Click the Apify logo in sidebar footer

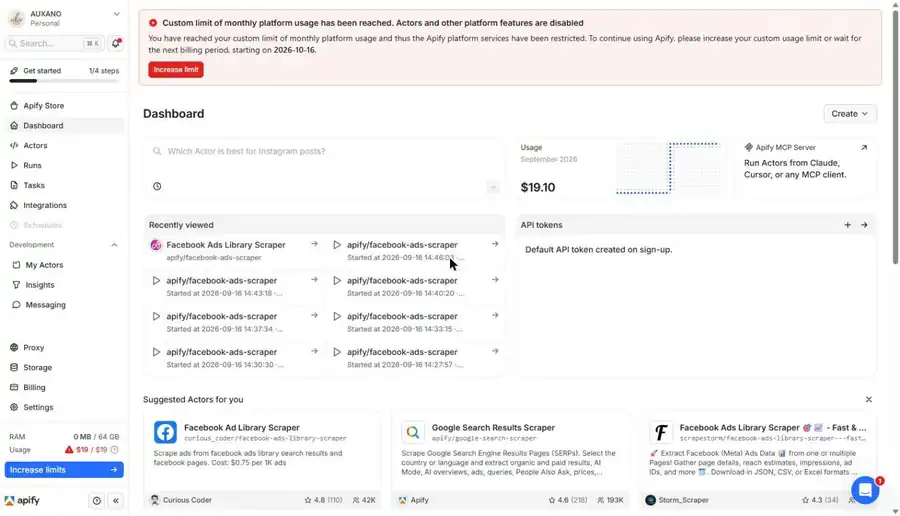point(22,501)
